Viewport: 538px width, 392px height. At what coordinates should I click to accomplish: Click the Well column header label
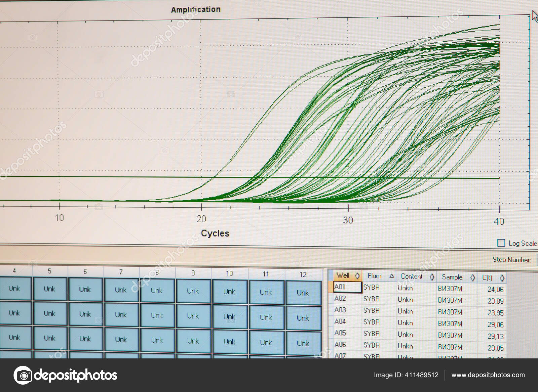344,275
